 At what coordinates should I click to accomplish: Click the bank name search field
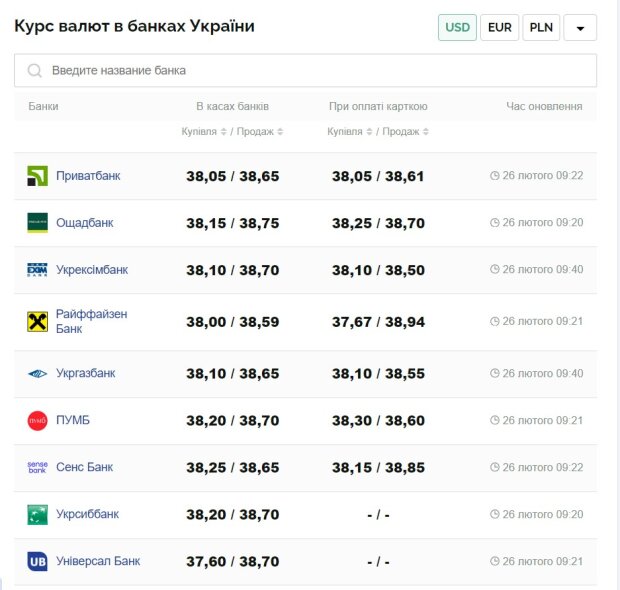tap(305, 70)
